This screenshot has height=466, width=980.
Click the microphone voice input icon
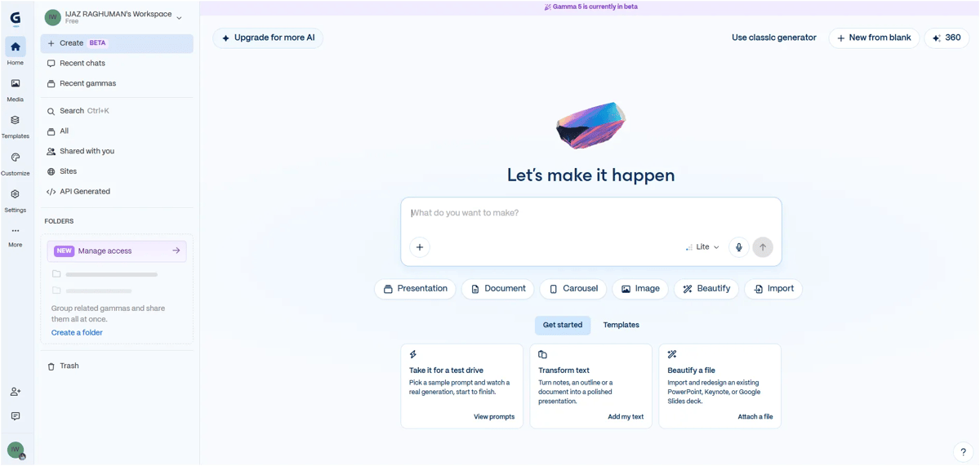pyautogui.click(x=739, y=247)
